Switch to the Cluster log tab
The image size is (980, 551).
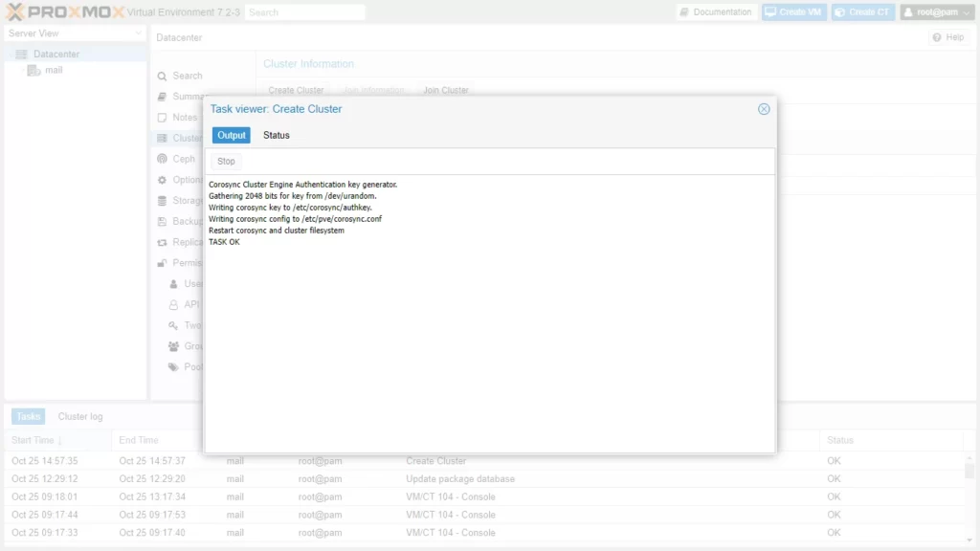[80, 417]
